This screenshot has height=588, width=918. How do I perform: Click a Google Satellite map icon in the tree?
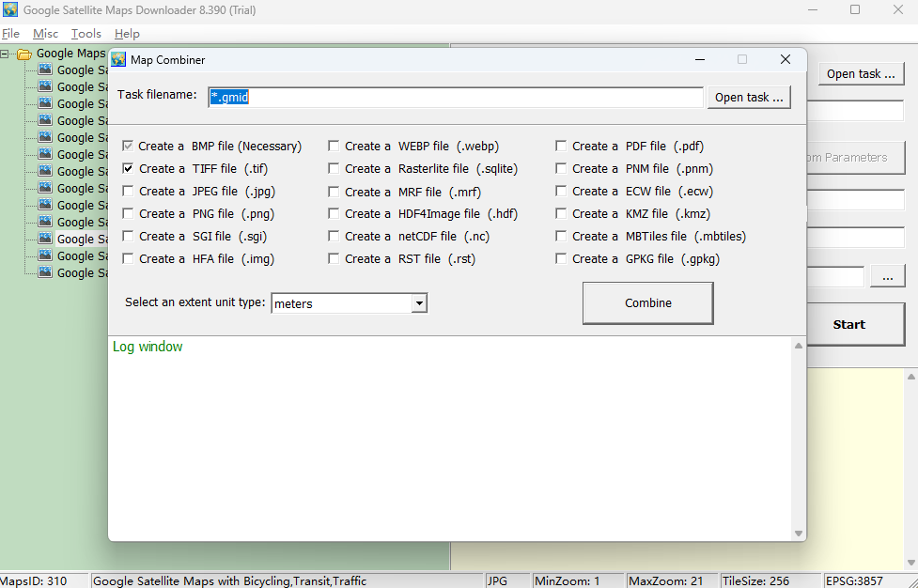[45, 70]
